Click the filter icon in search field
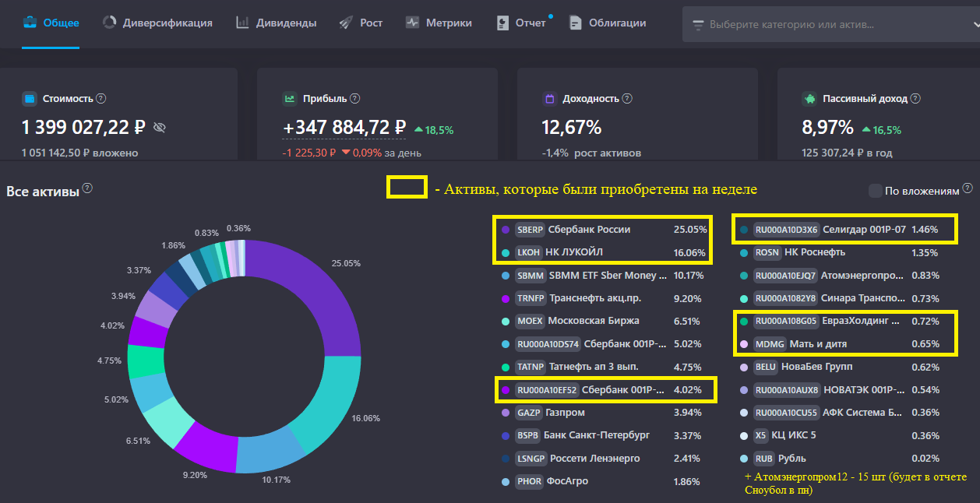The image size is (980, 503). pos(697,25)
